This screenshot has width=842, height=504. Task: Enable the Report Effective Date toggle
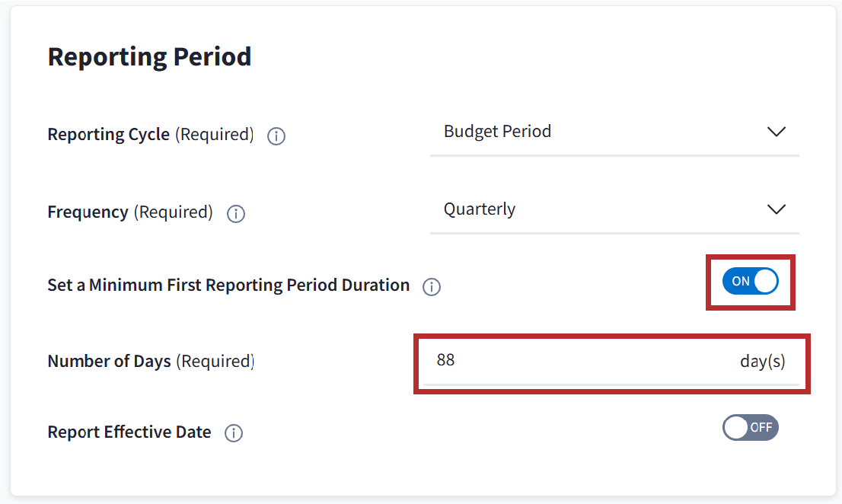coord(751,428)
